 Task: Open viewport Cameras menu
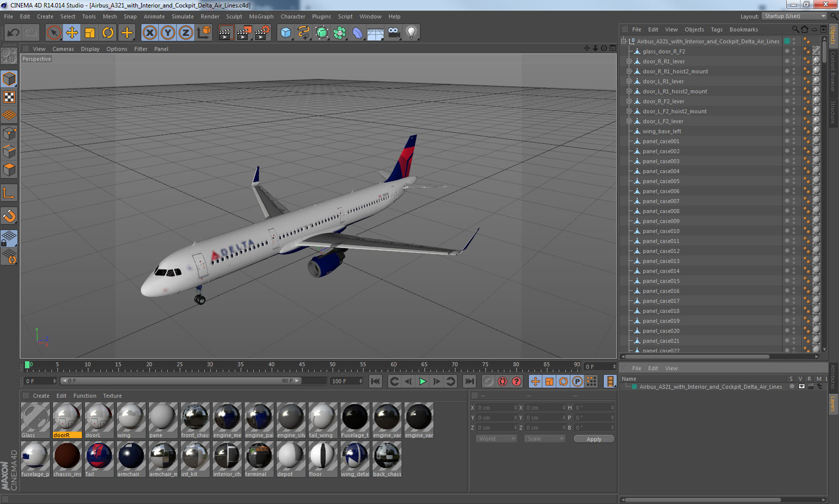pos(63,49)
